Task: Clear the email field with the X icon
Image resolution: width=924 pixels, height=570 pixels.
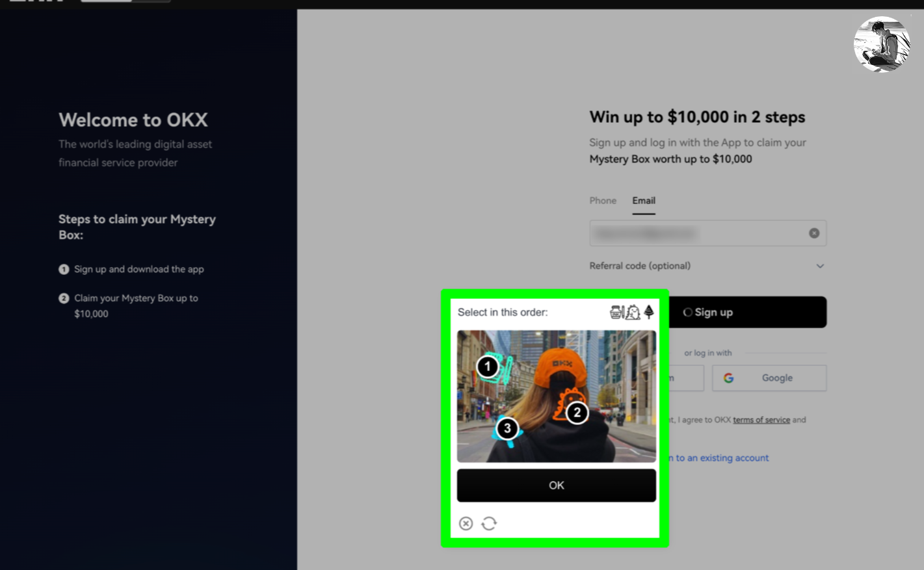Action: (814, 233)
